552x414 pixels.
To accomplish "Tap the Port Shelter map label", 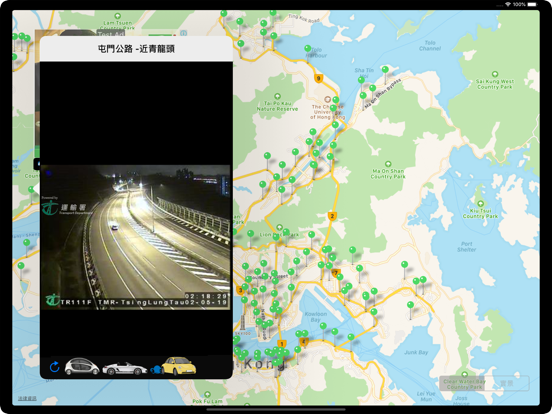I will 466,246.
